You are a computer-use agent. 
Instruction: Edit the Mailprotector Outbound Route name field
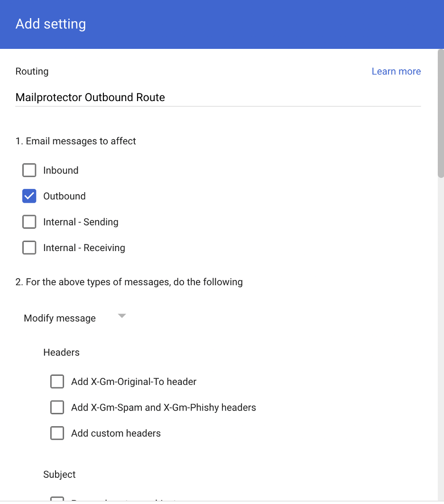218,97
